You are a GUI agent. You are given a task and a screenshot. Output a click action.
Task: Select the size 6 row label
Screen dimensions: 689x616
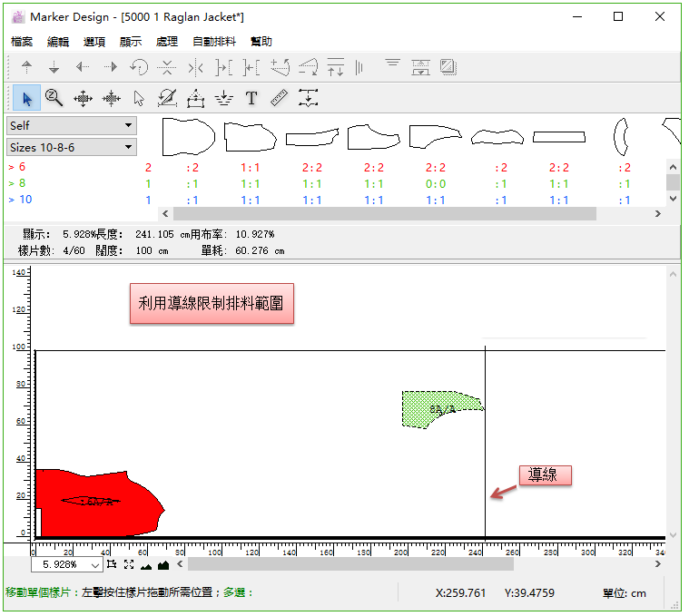17,168
